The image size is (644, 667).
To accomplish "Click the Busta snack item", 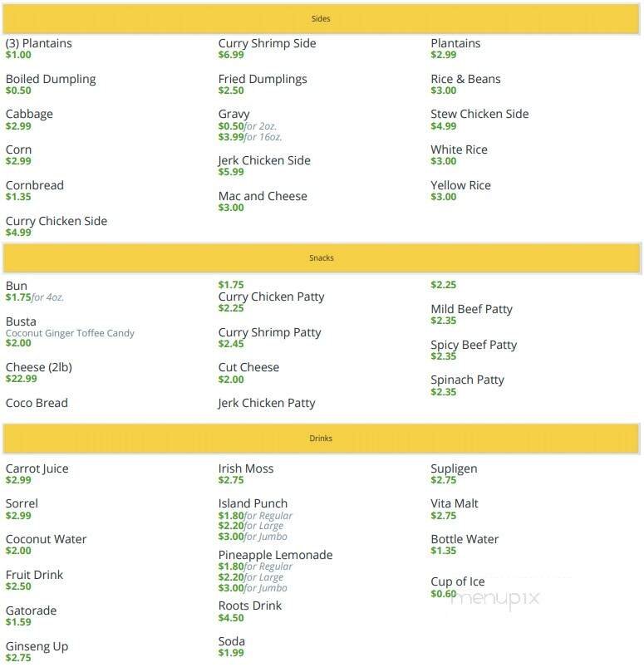I will click(21, 321).
